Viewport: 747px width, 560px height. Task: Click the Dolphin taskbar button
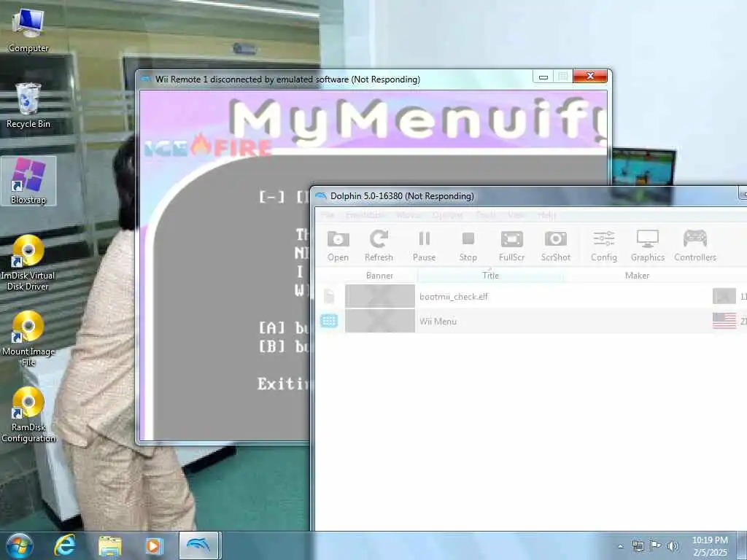tap(198, 545)
